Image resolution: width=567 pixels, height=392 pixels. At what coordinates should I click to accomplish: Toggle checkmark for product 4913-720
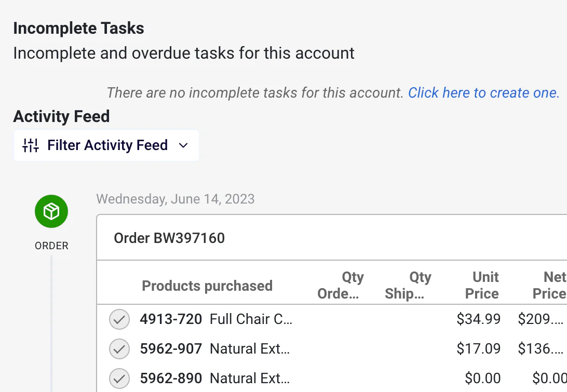coord(119,319)
